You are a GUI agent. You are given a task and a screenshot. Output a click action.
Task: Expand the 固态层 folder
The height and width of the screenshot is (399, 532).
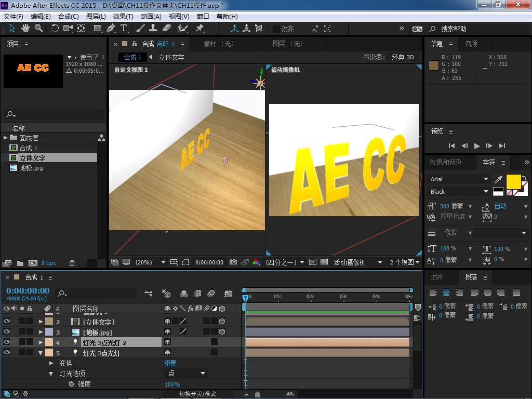coord(5,138)
